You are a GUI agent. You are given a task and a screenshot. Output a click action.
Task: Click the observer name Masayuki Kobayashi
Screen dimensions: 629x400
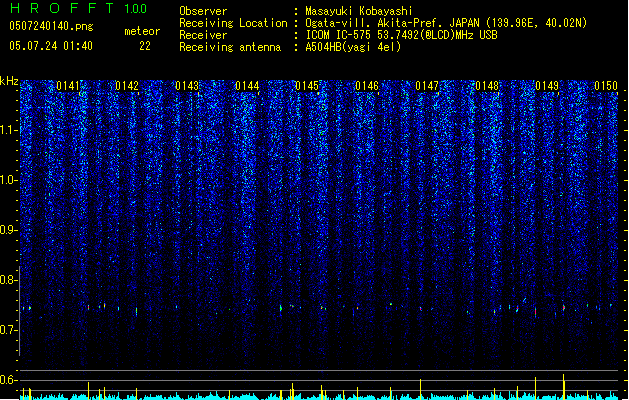tap(359, 11)
